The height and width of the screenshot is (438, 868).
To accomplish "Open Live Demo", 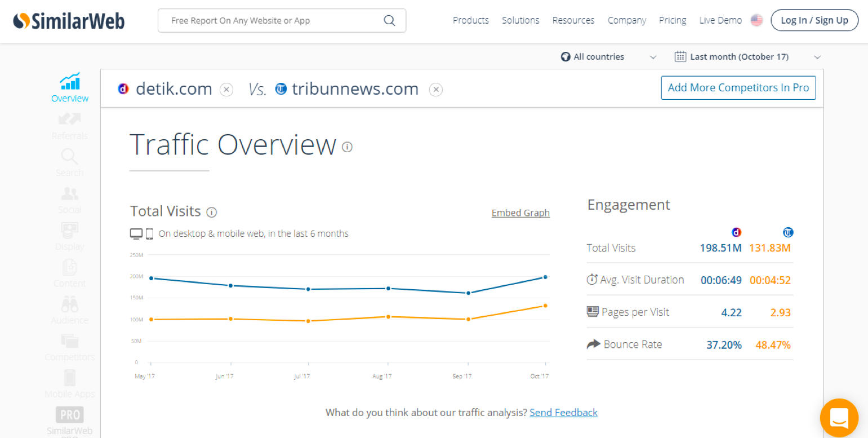I will [x=720, y=20].
